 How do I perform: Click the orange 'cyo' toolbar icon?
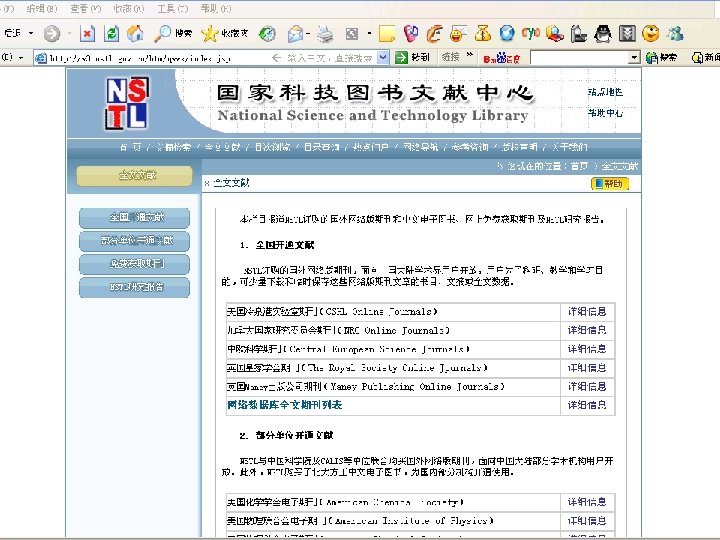(x=531, y=34)
